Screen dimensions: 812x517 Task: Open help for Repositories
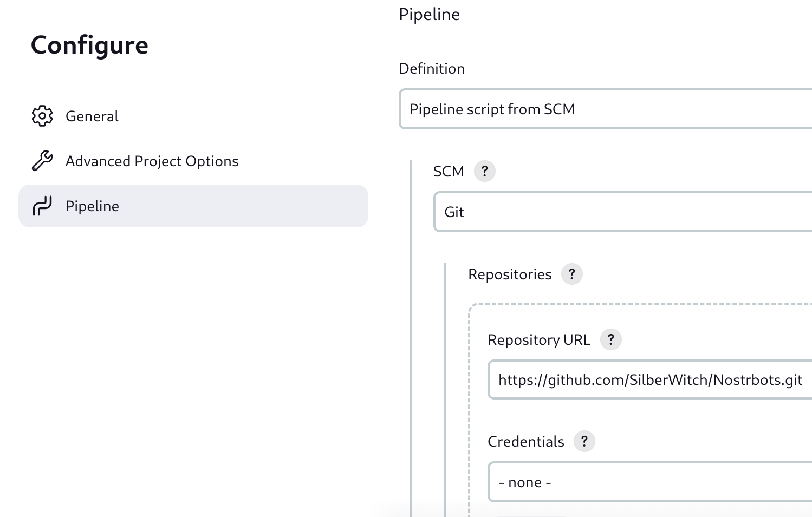click(572, 274)
